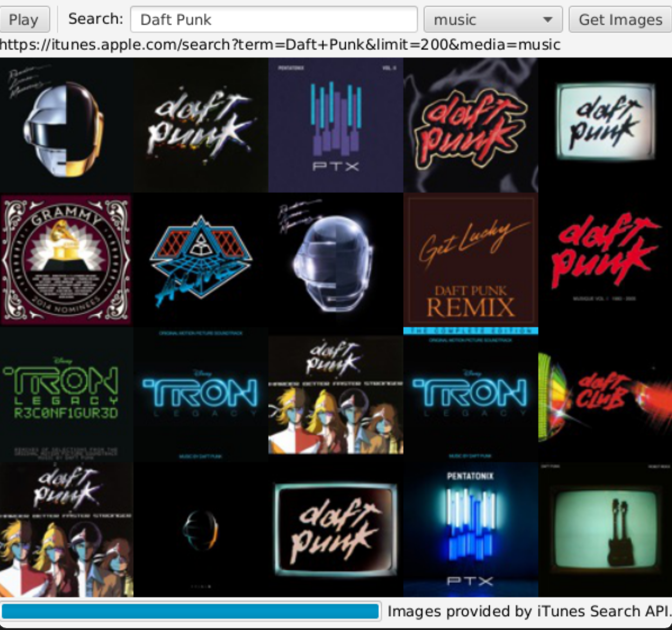
Task: Open the Daft Club album artwork
Action: 605,395
